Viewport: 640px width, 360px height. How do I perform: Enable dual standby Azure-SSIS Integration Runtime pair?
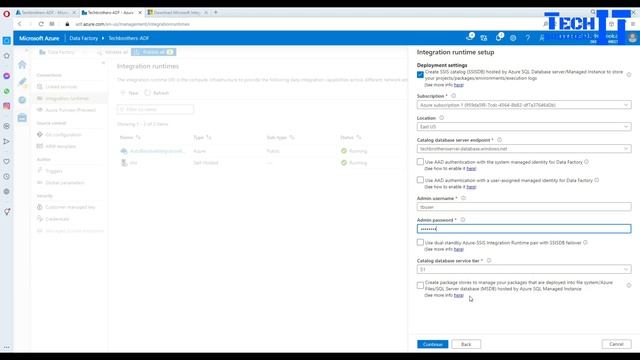[x=420, y=242]
